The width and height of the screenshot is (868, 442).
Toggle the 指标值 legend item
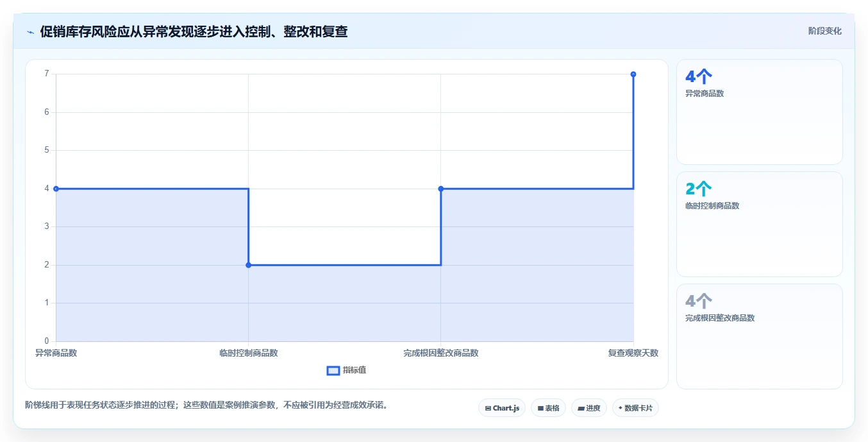[346, 370]
